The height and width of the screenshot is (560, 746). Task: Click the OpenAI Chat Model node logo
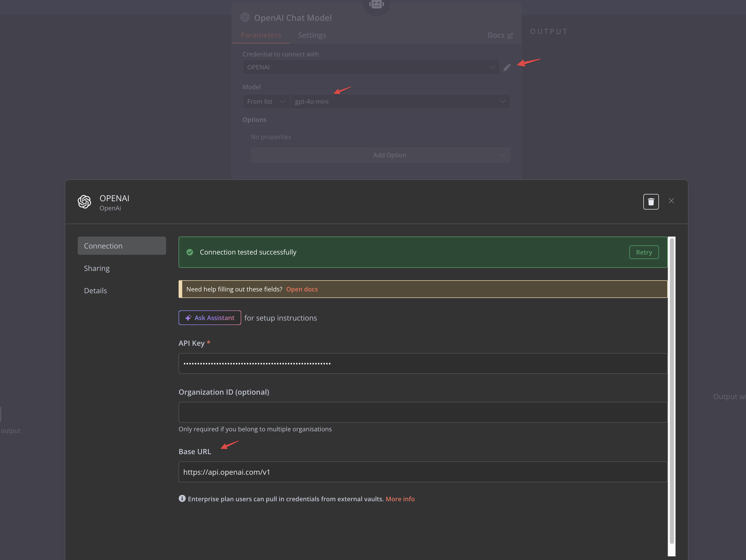coord(245,17)
